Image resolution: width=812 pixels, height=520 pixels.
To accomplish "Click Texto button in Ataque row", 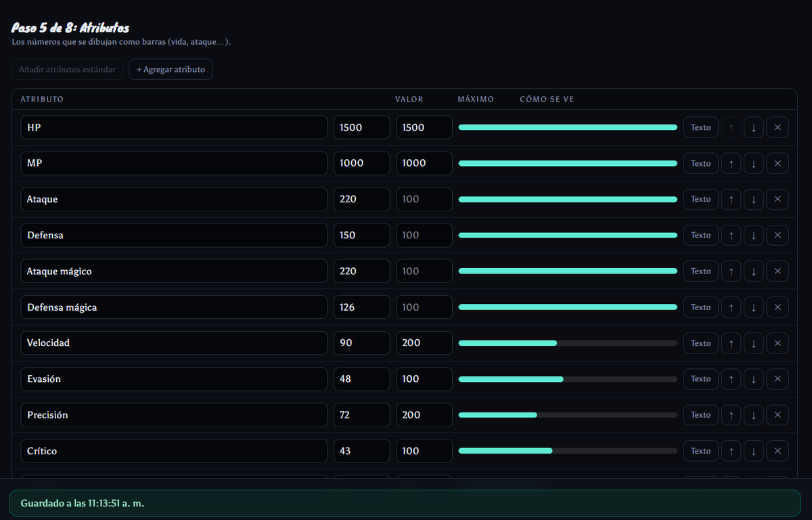I will 701,199.
